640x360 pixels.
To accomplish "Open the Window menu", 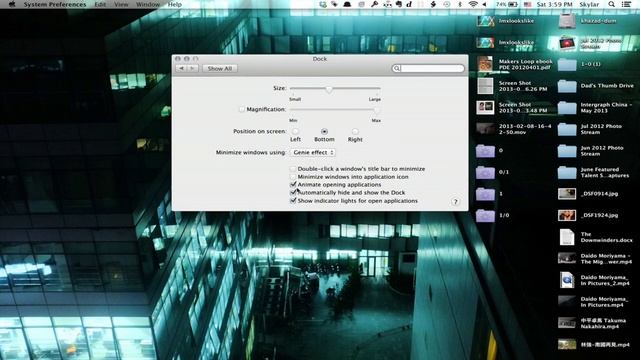I will [148, 4].
